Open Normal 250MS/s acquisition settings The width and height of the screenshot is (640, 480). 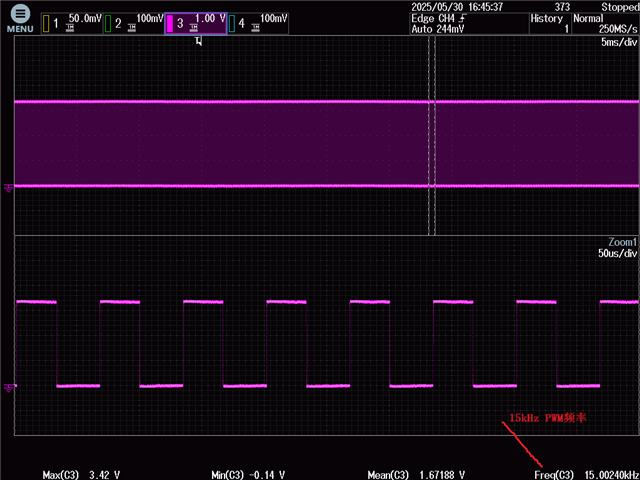coord(604,24)
